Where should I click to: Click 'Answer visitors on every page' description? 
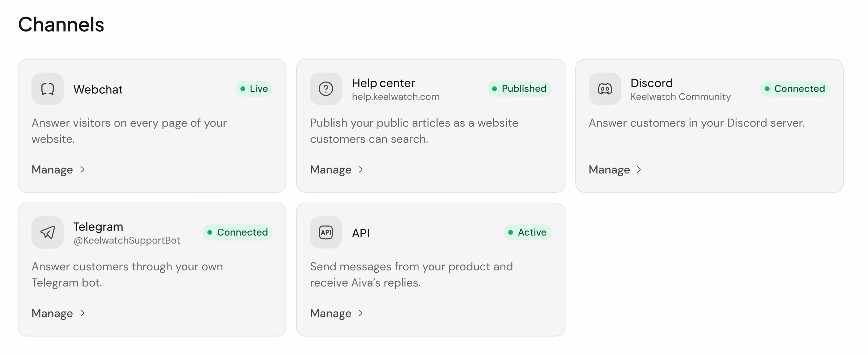(x=129, y=131)
